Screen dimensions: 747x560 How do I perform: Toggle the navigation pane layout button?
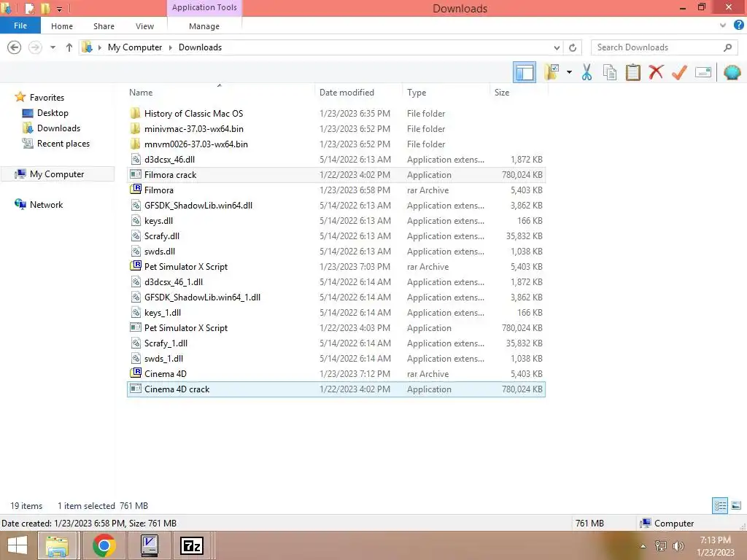pos(524,72)
